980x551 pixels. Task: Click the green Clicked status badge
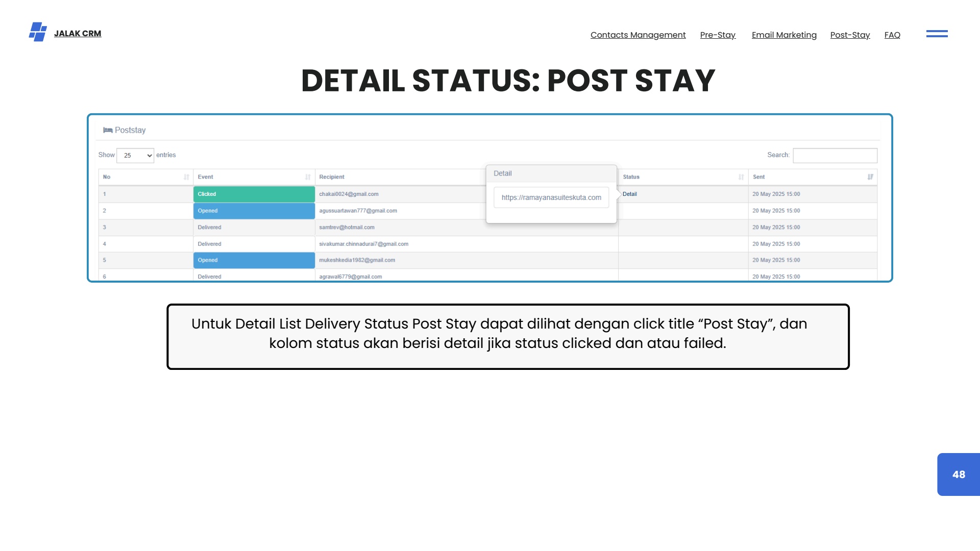coord(254,194)
